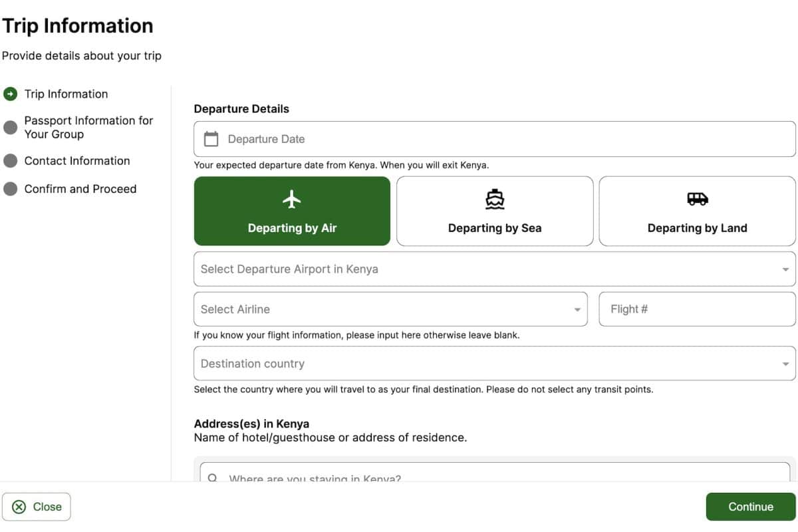Focus the Departure Date field
This screenshot has width=798, height=532.
(505, 139)
